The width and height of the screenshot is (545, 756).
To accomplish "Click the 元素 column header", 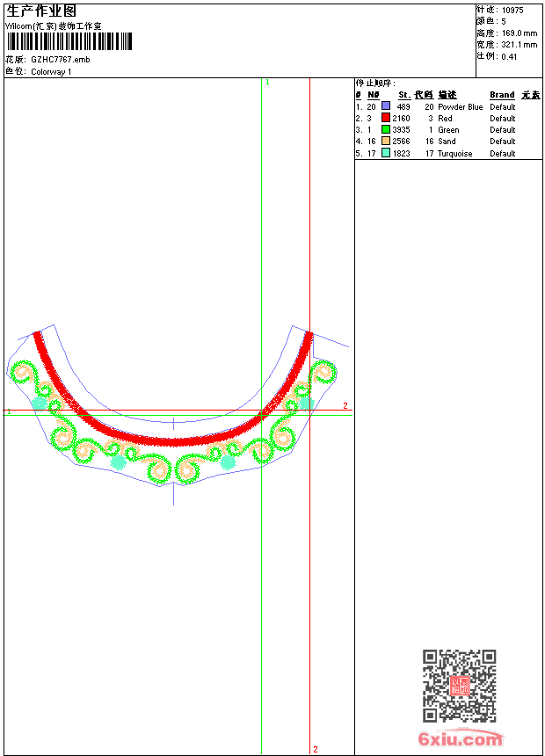I will (531, 95).
